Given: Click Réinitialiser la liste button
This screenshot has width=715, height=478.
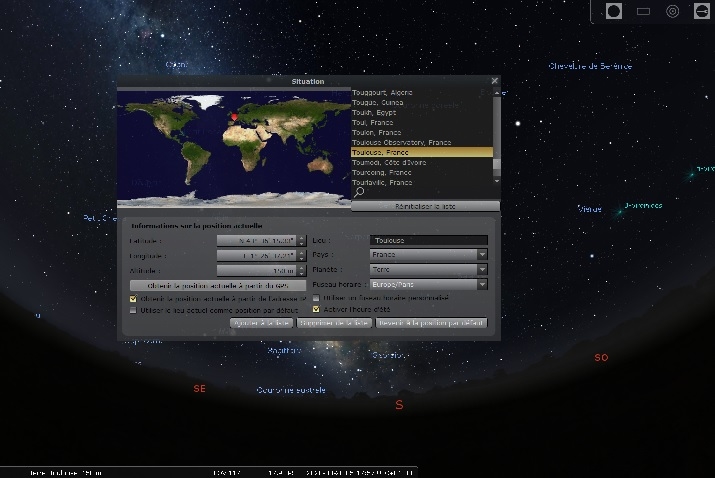Looking at the screenshot, I should [x=425, y=206].
